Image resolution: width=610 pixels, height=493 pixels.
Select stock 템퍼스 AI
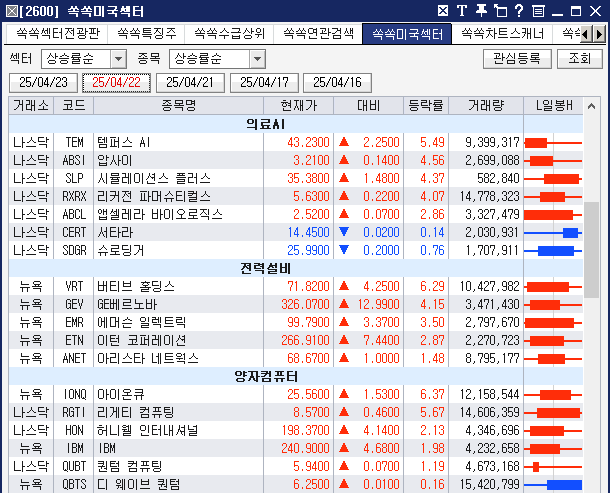click(124, 142)
